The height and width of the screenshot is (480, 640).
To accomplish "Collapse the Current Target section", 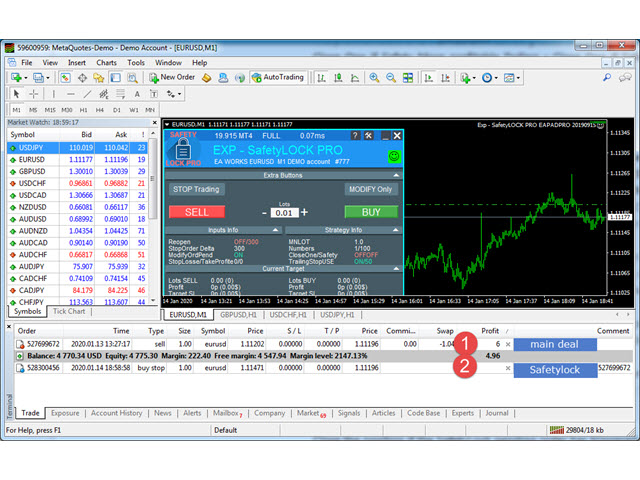I will (x=396, y=269).
